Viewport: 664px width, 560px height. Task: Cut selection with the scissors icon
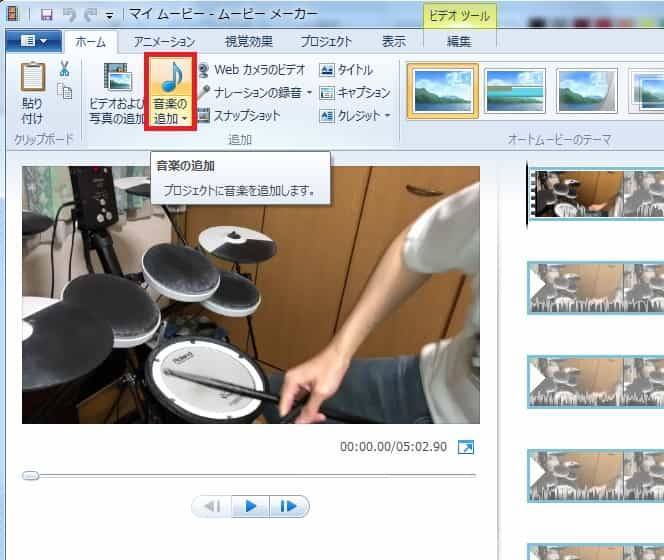click(64, 68)
